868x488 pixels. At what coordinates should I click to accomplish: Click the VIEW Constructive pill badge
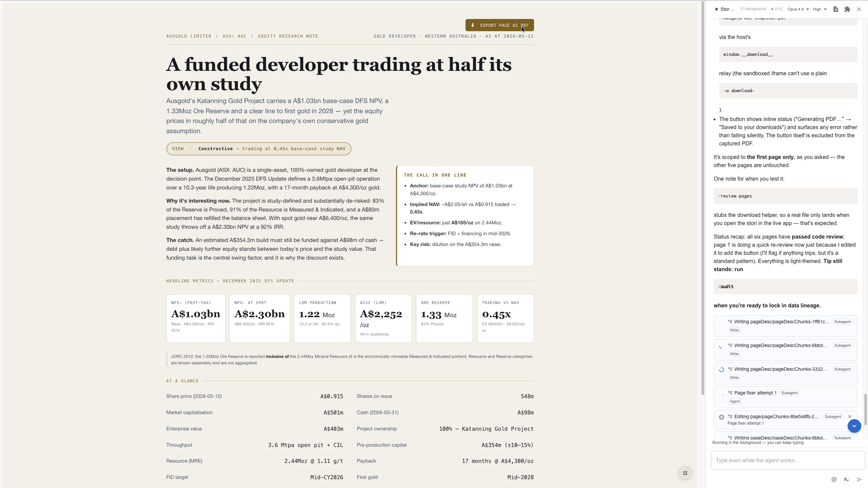pos(258,149)
